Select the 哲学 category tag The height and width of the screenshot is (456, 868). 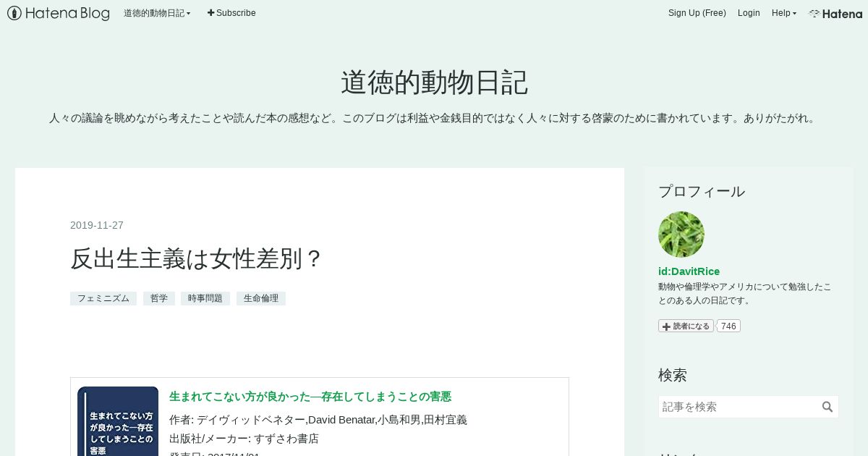pyautogui.click(x=159, y=298)
